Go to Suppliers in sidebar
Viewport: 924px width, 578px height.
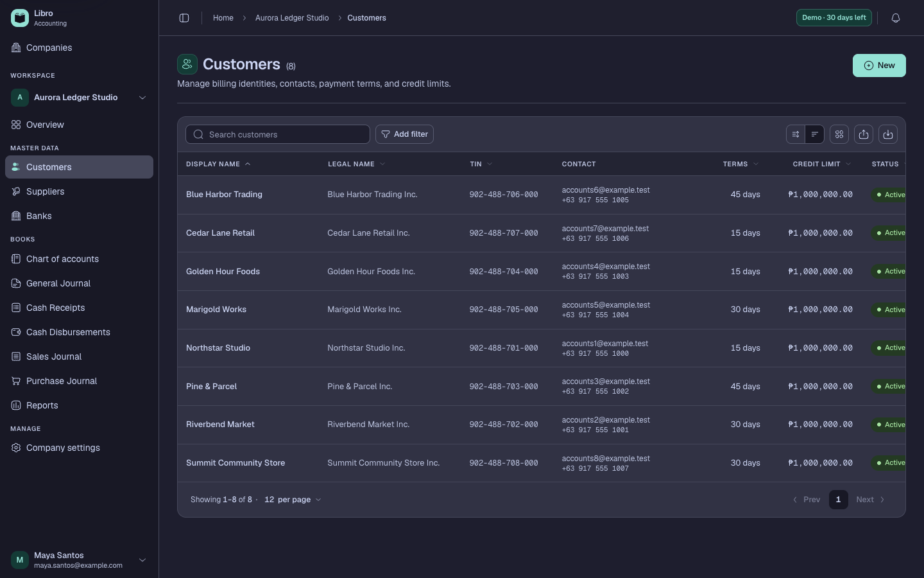[80, 191]
